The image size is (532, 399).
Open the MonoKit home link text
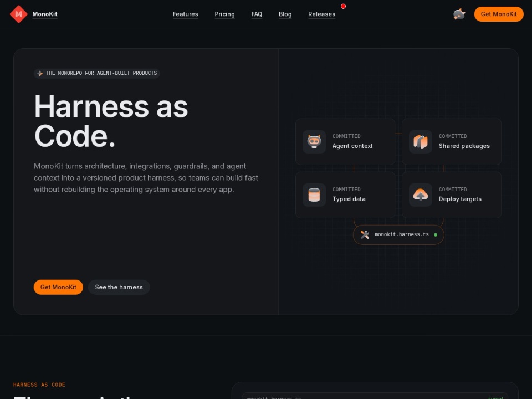(x=45, y=14)
